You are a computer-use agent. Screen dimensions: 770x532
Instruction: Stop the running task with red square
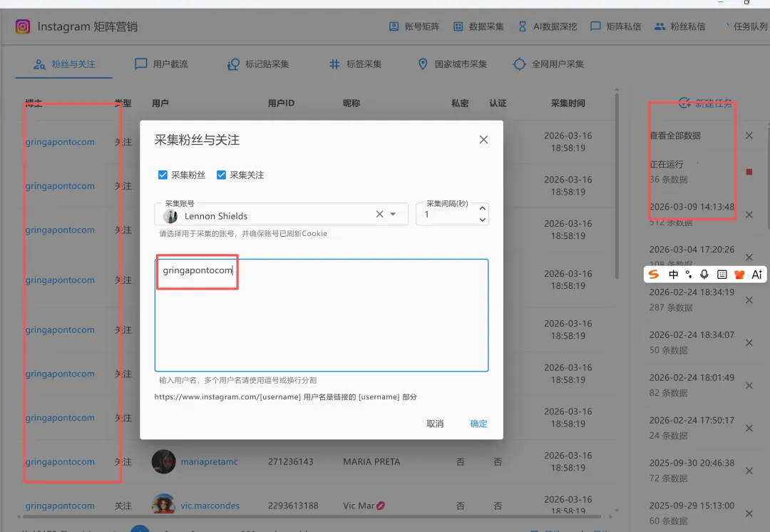click(x=750, y=171)
